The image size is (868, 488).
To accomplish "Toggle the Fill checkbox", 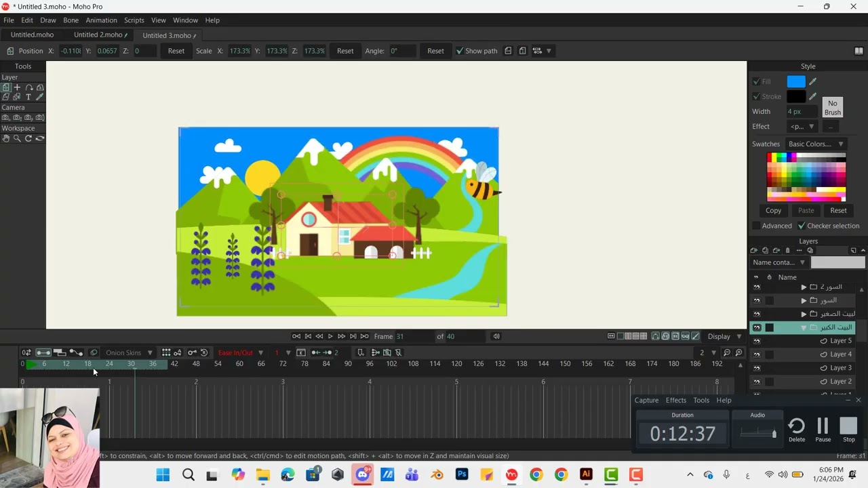I will [756, 81].
